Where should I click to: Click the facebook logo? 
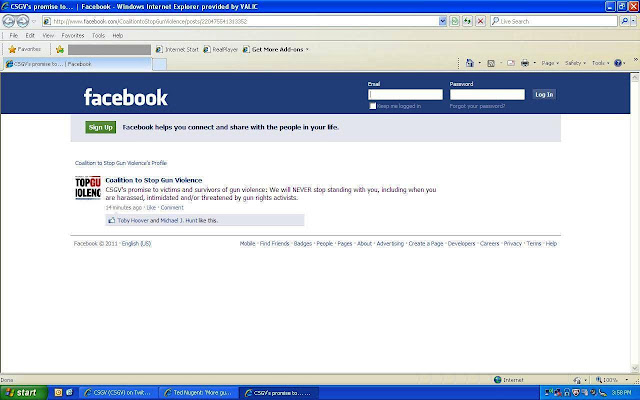(126, 97)
